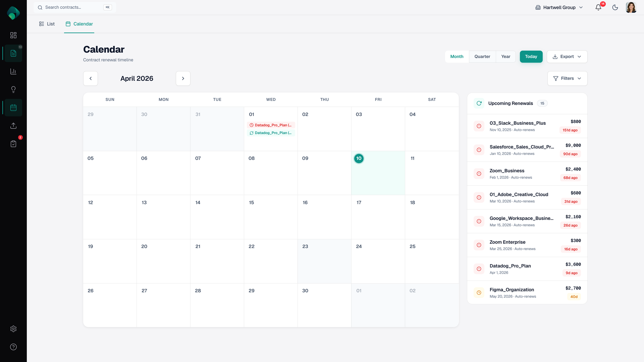This screenshot has width=644, height=362.
Task: Expand the Filters dropdown
Action: point(567,78)
